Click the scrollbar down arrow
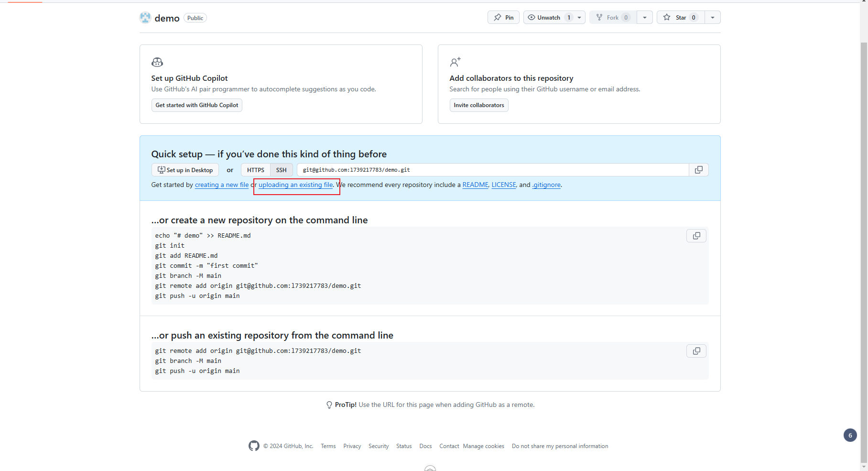 pyautogui.click(x=864, y=467)
